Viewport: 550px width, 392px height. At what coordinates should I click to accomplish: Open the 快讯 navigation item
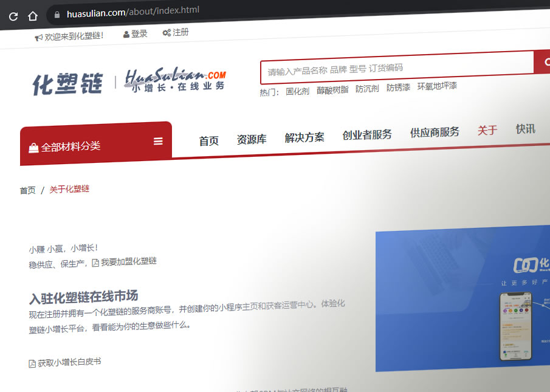pos(526,129)
